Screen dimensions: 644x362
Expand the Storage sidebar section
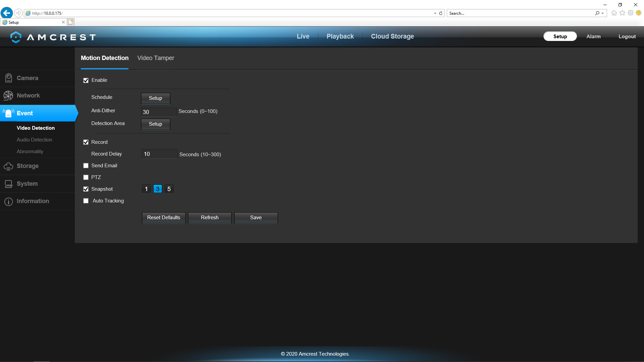click(x=37, y=166)
